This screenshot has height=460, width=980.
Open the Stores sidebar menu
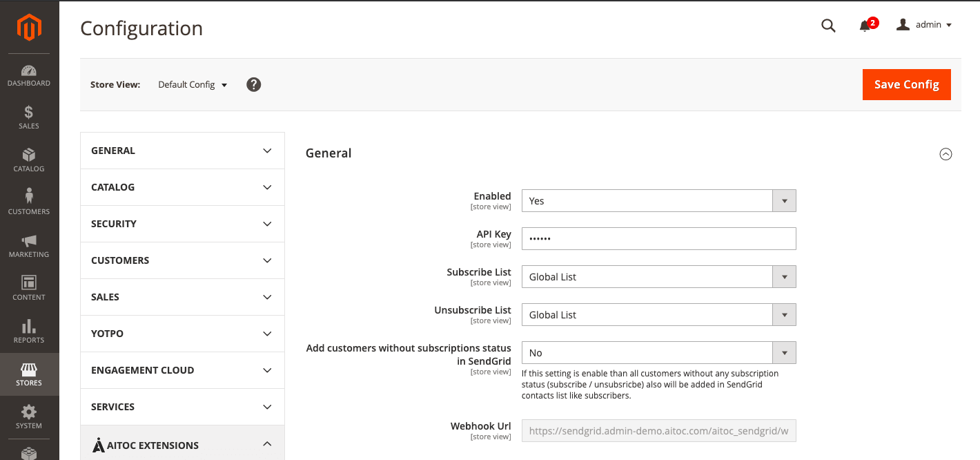[x=29, y=375]
